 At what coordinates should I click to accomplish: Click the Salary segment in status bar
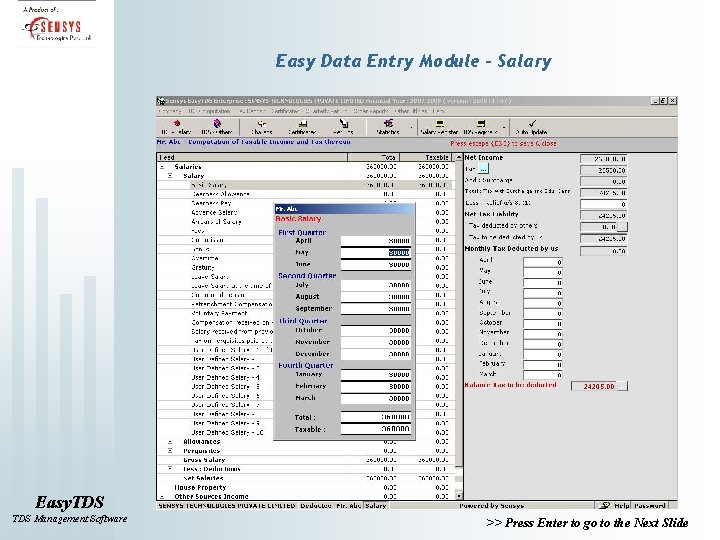click(x=376, y=506)
